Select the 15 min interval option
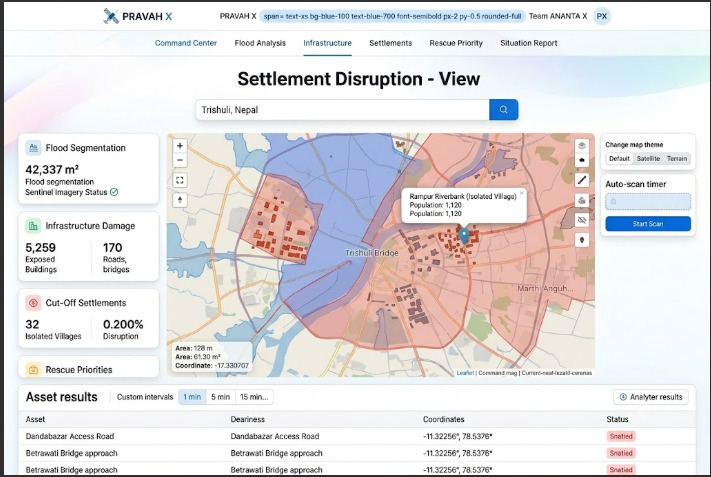711x477 pixels. click(x=254, y=397)
